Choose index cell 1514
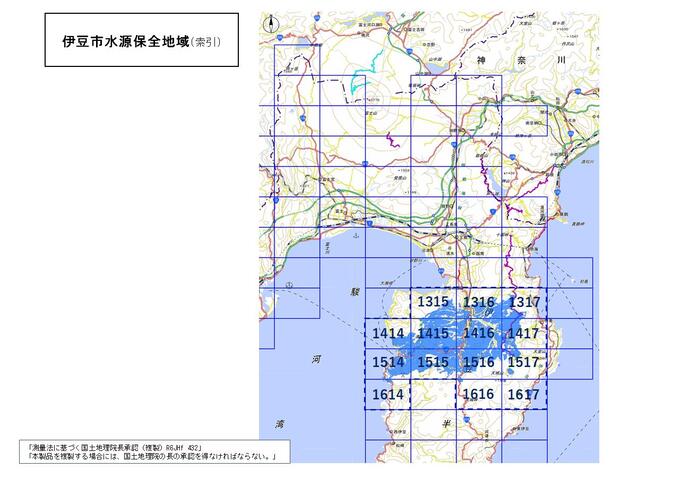The width and height of the screenshot is (690, 478). [x=388, y=364]
